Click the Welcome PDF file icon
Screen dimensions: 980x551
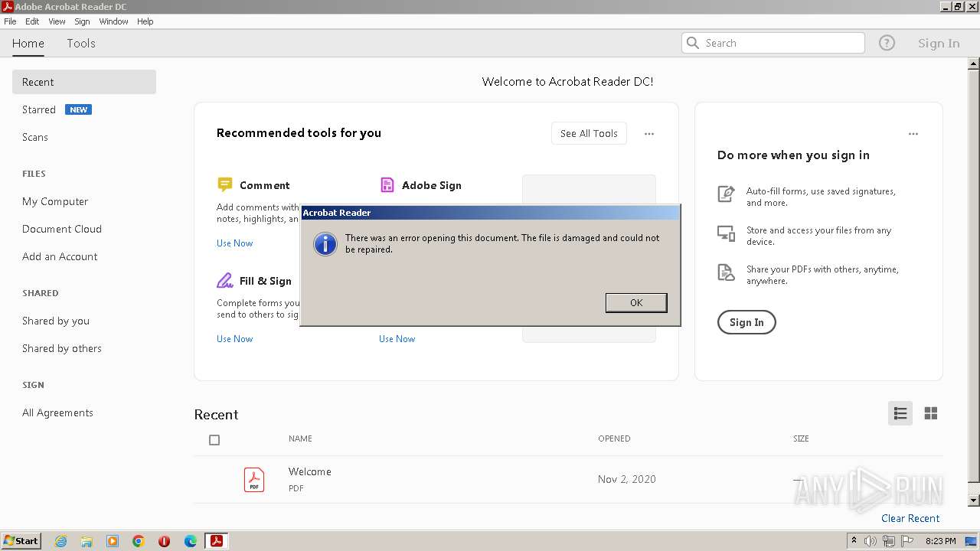(x=254, y=480)
